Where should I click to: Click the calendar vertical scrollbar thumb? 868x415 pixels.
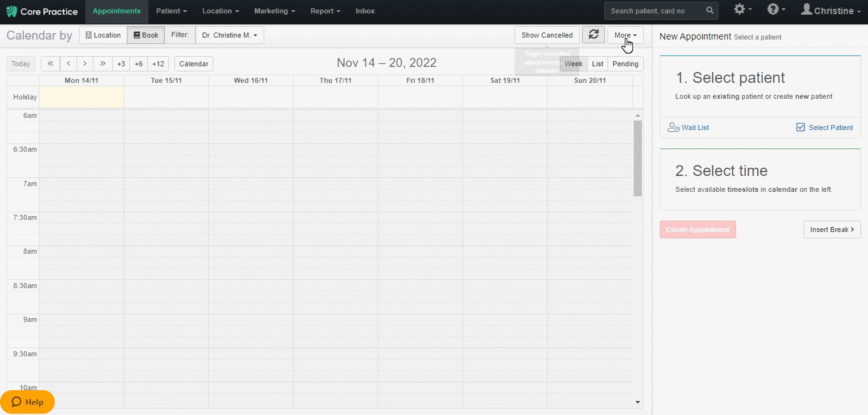637,158
